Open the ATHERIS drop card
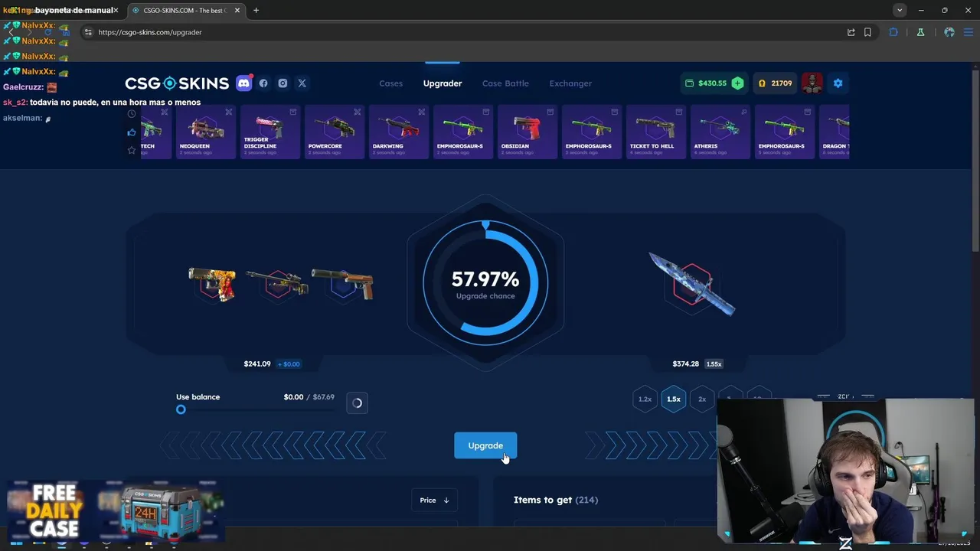 [720, 132]
